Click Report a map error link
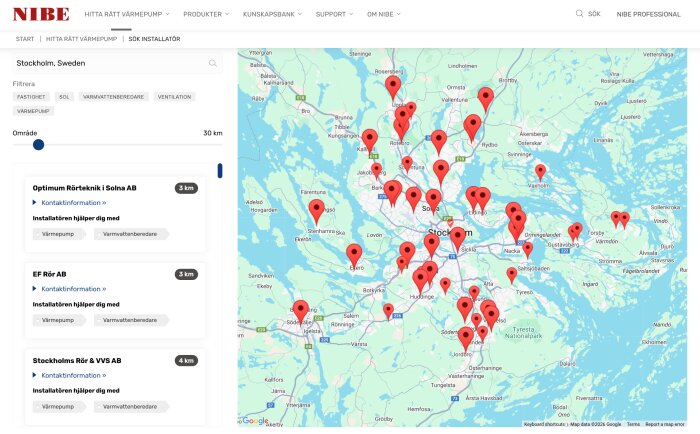 click(x=665, y=424)
